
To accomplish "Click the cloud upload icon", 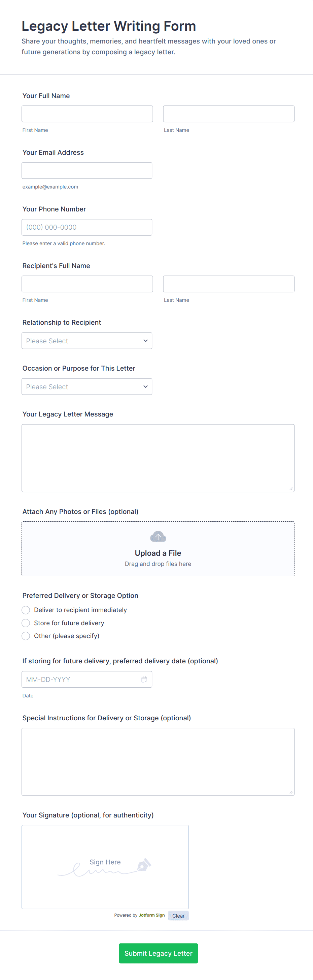I will [158, 537].
